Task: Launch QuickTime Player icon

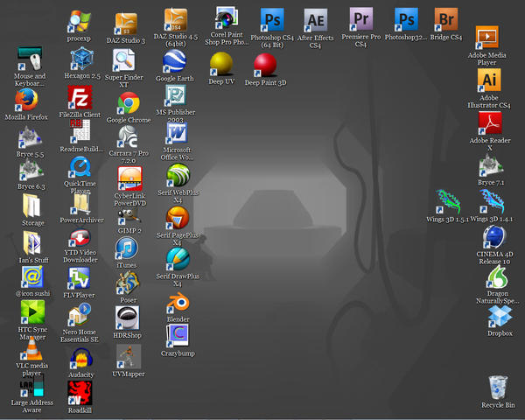Action: [80, 167]
